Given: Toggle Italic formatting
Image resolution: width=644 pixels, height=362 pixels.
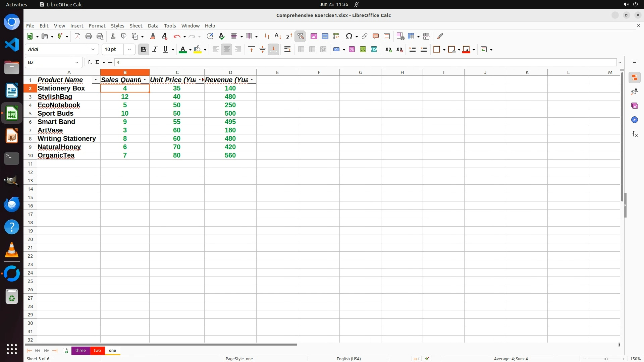Looking at the screenshot, I should pos(155,50).
